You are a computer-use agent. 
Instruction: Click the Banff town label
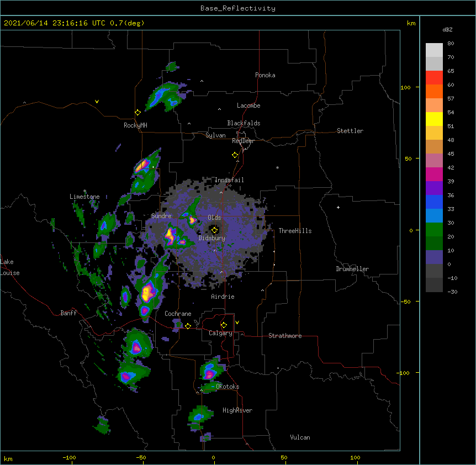68,313
